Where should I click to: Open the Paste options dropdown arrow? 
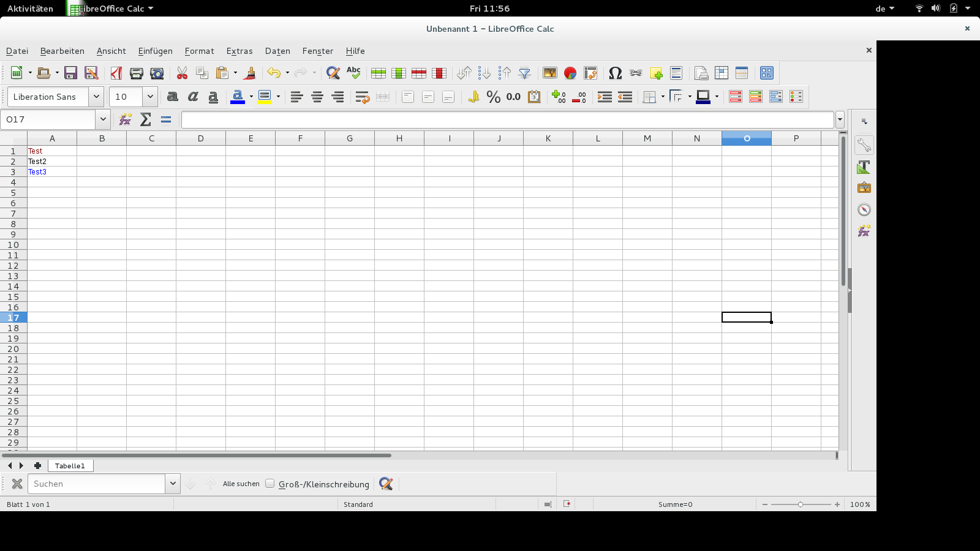pos(235,73)
